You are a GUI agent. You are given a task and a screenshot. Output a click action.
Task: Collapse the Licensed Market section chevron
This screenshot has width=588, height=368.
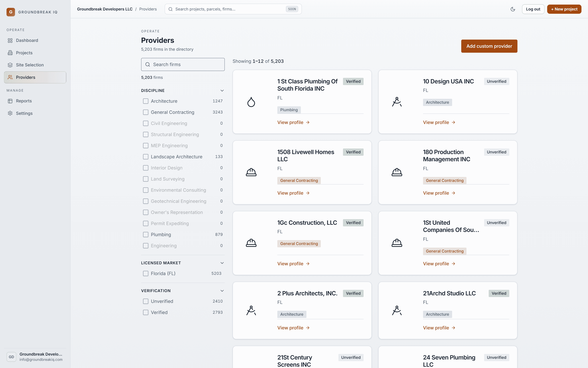222,263
